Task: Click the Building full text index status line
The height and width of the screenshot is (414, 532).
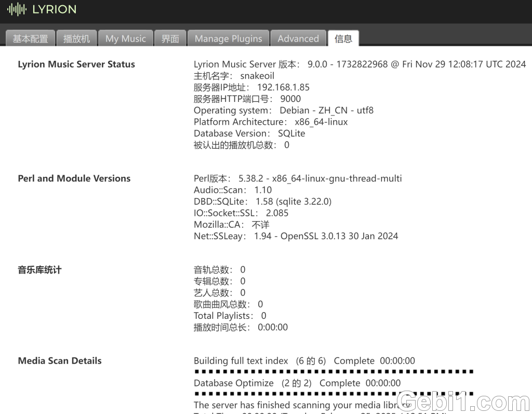Action: coord(304,360)
